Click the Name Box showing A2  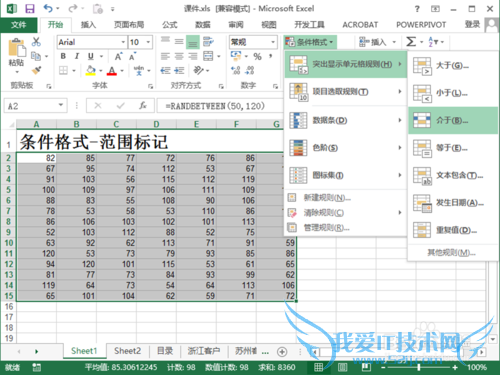pyautogui.click(x=35, y=106)
